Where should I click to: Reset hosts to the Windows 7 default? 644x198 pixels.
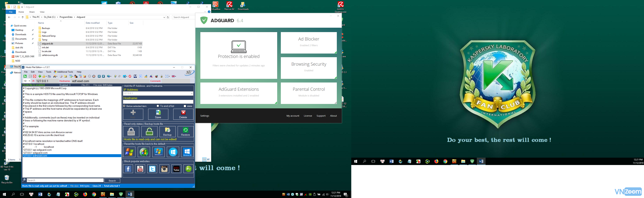[158, 152]
